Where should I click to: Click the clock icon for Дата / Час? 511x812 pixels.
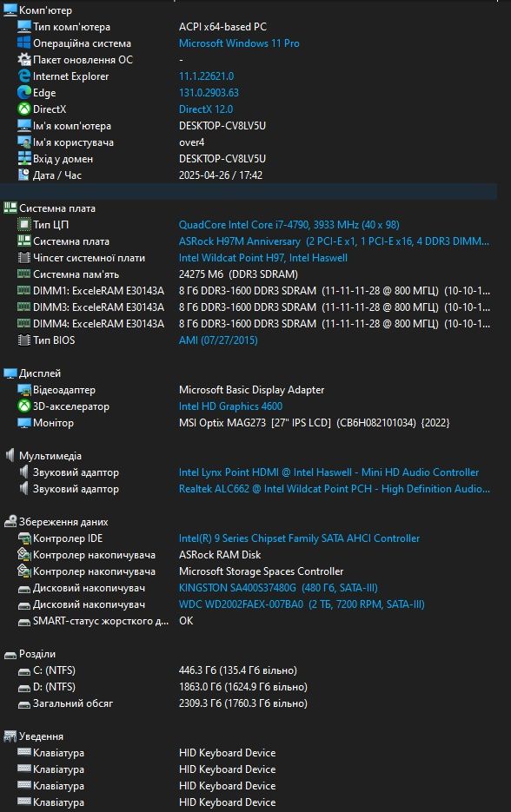[x=23, y=175]
